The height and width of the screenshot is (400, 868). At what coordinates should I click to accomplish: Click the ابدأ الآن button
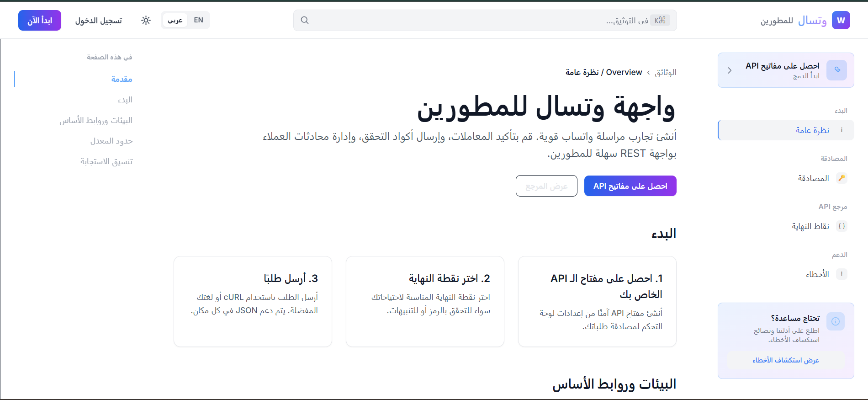pos(40,21)
